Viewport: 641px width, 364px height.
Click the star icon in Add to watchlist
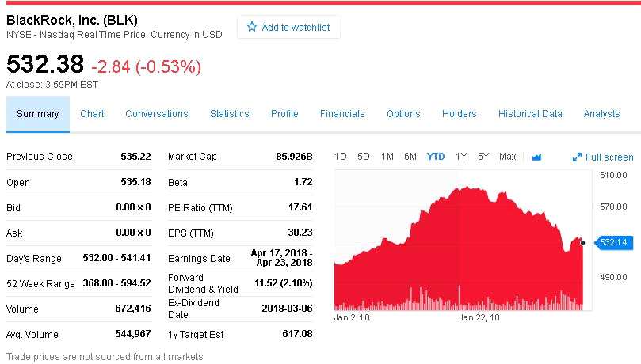pos(252,27)
